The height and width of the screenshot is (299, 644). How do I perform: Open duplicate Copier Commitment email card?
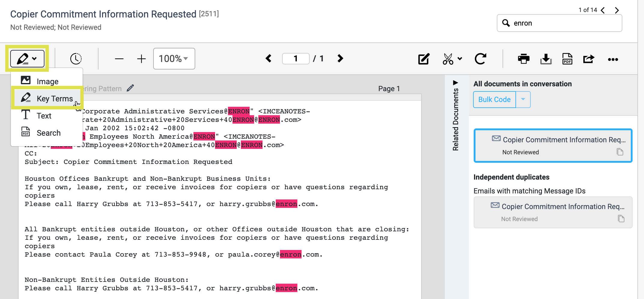pyautogui.click(x=553, y=212)
